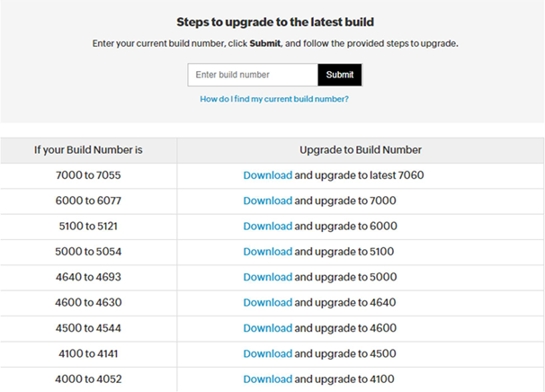Click Download link to upgrade to 4600
This screenshot has width=545, height=392.
(268, 328)
